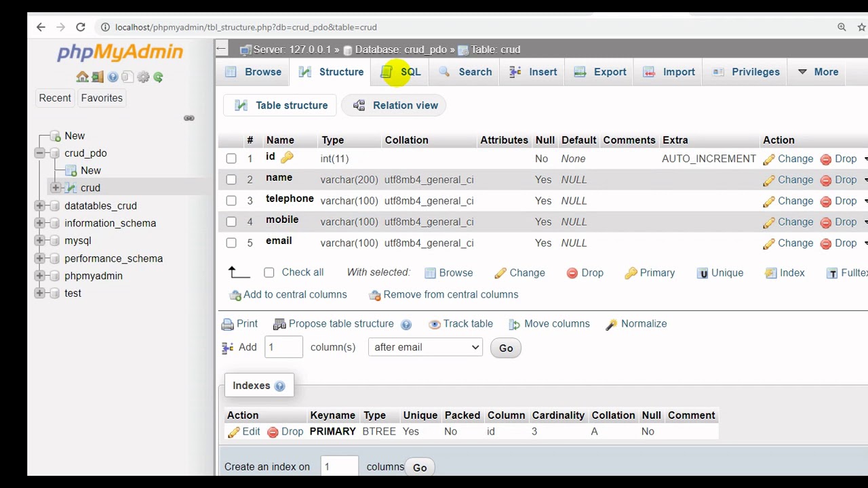The width and height of the screenshot is (868, 488).
Task: Click Go button to add columns
Action: coord(506,348)
